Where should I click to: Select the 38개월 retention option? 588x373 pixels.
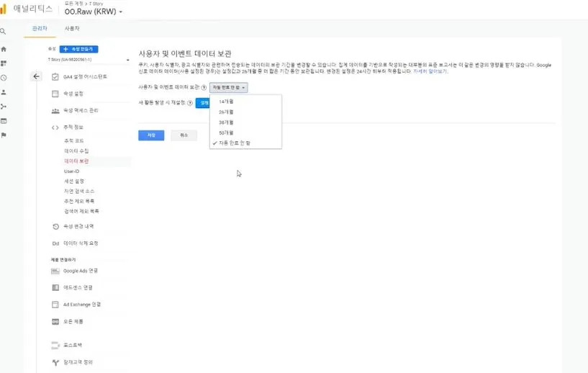pyautogui.click(x=245, y=122)
